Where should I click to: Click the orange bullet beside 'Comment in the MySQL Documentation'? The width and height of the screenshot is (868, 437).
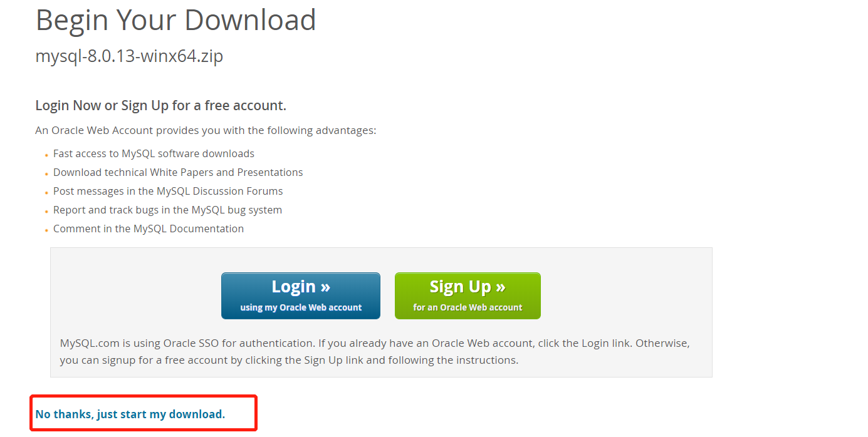(46, 230)
